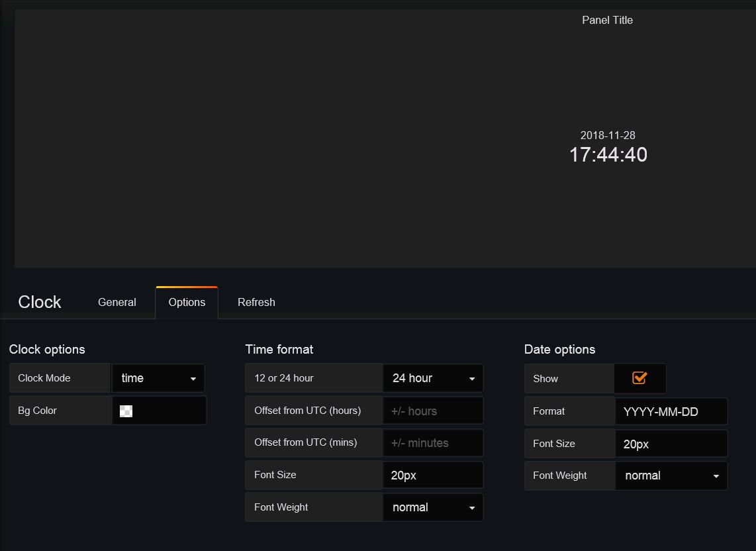Click the caret icon beside 24 hour
Screen dimensions: 756x551
[472, 377]
